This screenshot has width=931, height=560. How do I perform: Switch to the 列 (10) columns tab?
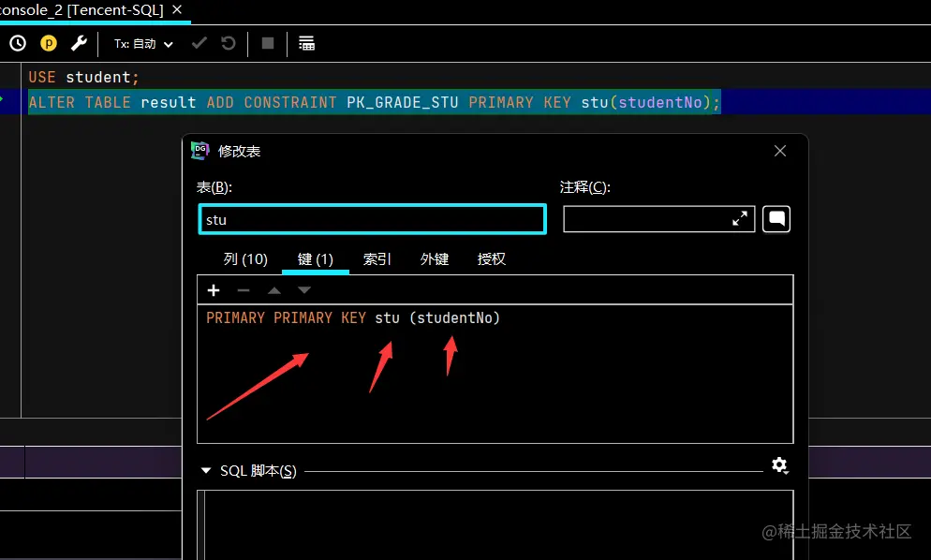[x=245, y=258]
